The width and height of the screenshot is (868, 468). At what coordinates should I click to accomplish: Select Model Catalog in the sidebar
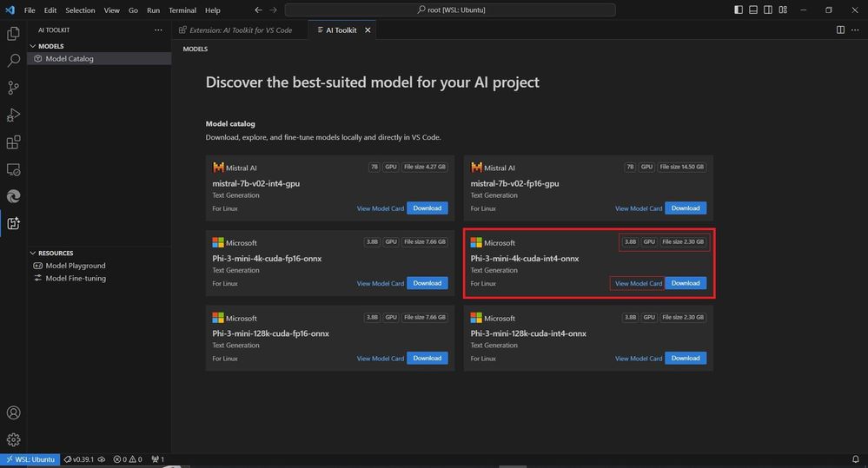(x=99, y=59)
